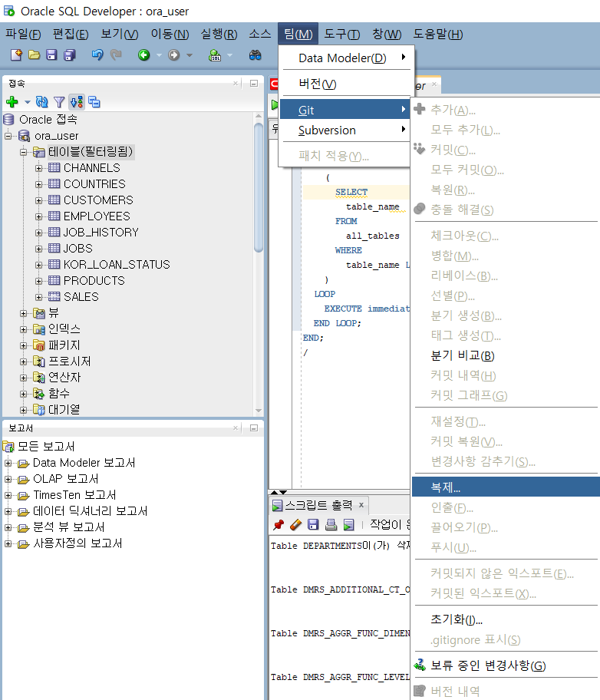Open the 파일(F) menu
Viewport: 600px width, 700px height.
(23, 34)
